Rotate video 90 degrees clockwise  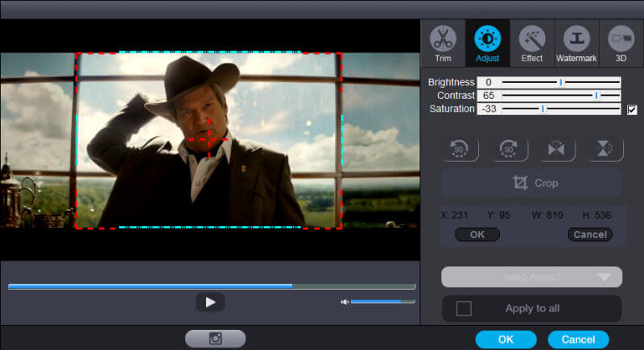(509, 149)
